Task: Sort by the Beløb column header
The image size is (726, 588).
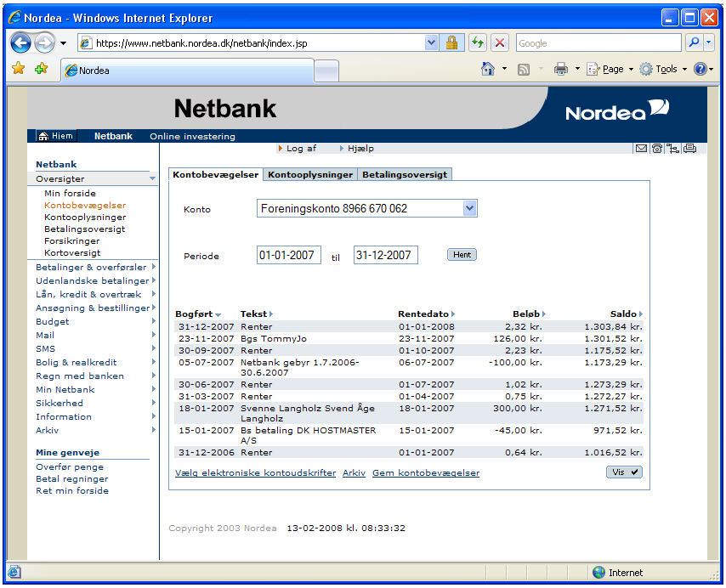Action: pos(529,314)
